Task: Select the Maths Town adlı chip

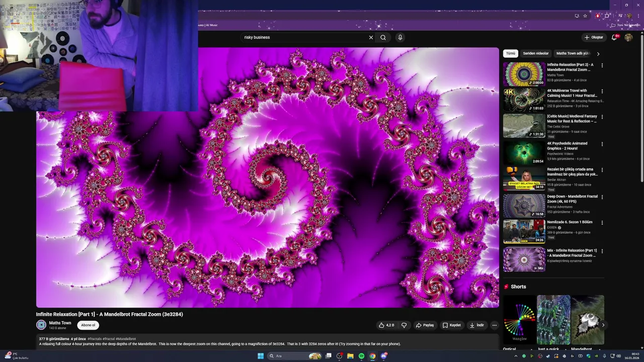Action: [x=573, y=53]
